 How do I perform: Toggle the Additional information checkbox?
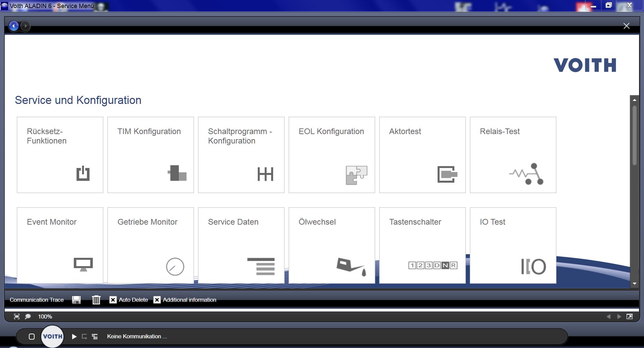157,300
